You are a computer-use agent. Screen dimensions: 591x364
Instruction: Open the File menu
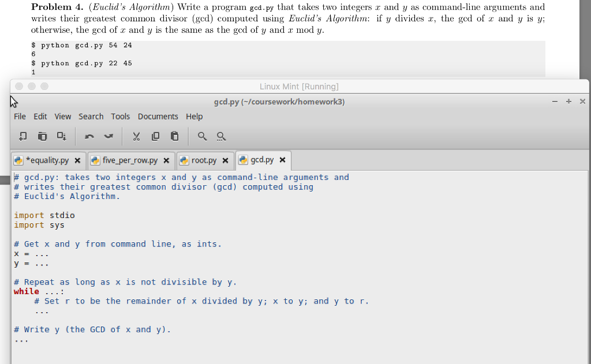(20, 117)
